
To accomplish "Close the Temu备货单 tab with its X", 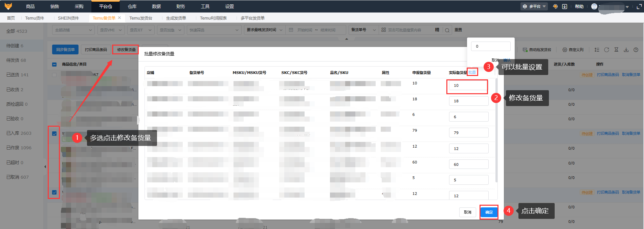I will [119, 18].
